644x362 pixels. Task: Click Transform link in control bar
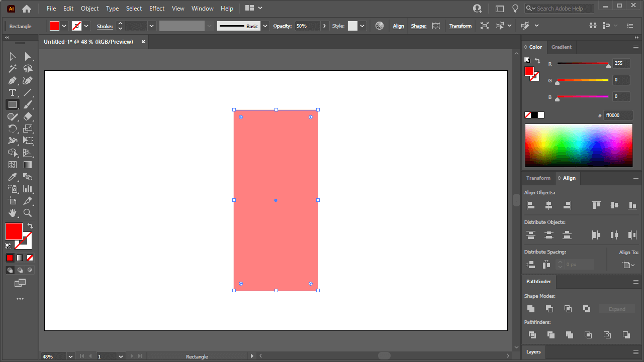(x=461, y=26)
